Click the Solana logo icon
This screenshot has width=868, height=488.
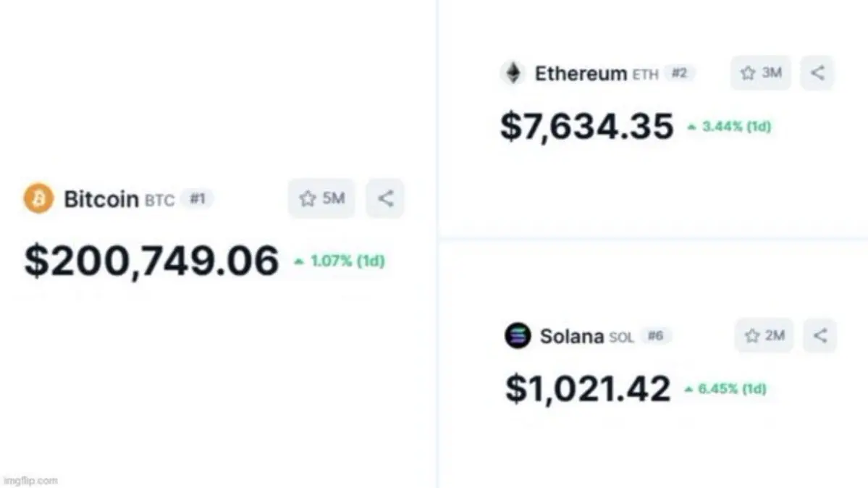[518, 336]
